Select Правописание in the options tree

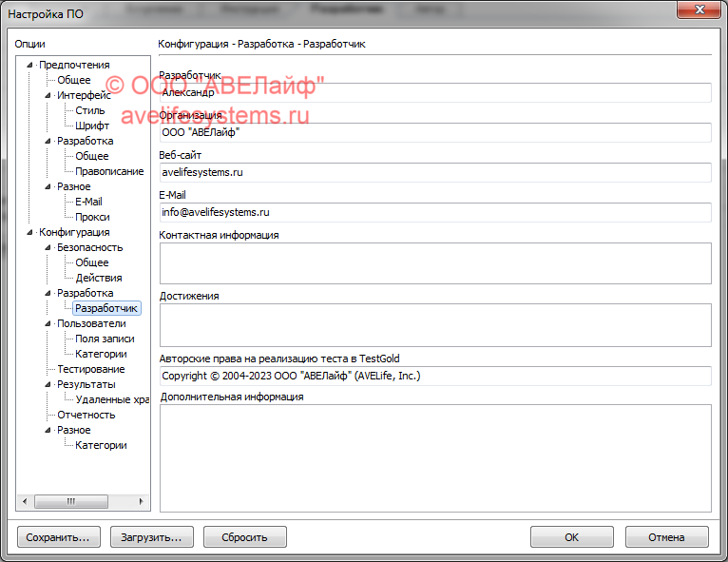point(109,171)
